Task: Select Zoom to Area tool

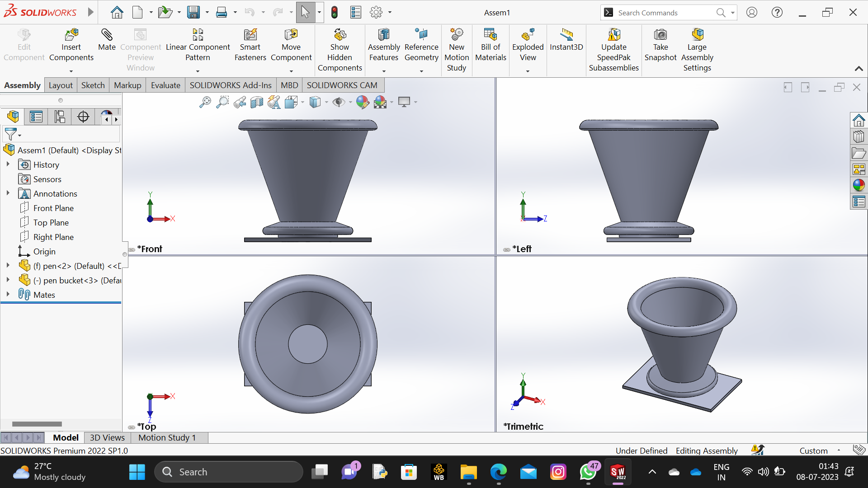Action: [x=222, y=102]
